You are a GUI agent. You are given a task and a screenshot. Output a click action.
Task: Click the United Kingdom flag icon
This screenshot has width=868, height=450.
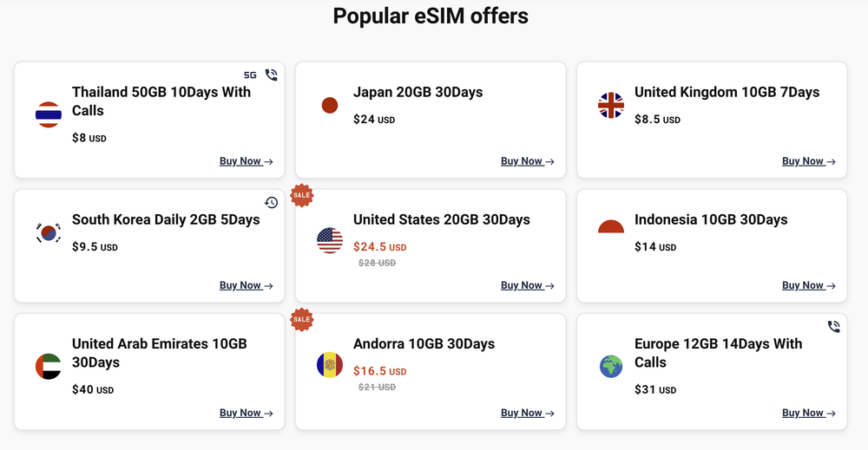click(x=611, y=106)
